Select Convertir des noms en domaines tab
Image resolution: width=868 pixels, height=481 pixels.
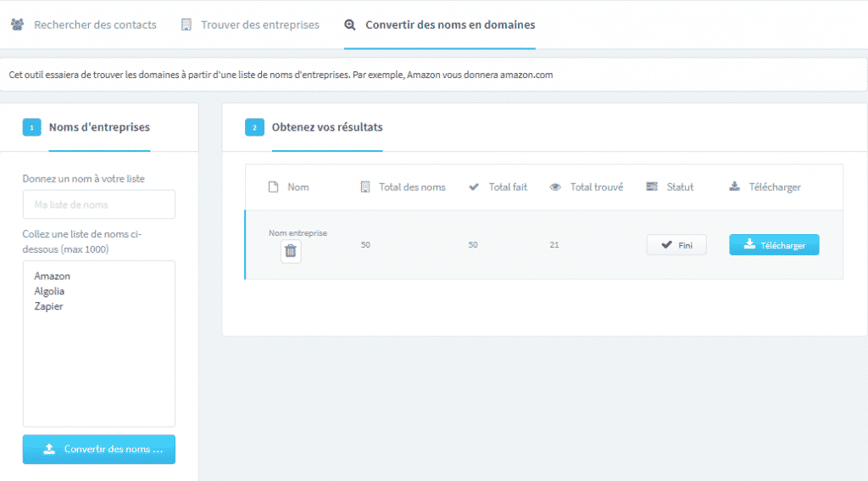(440, 25)
